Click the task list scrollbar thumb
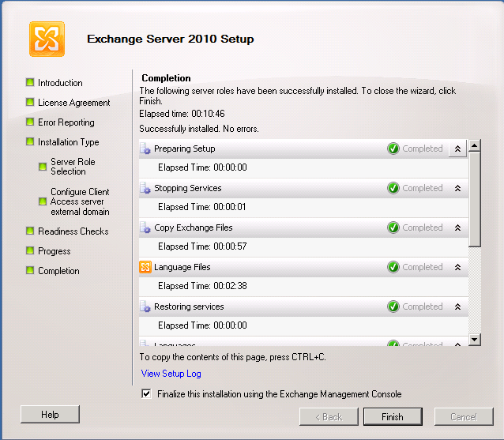Viewport: 504px width, 440px height. coord(475,199)
